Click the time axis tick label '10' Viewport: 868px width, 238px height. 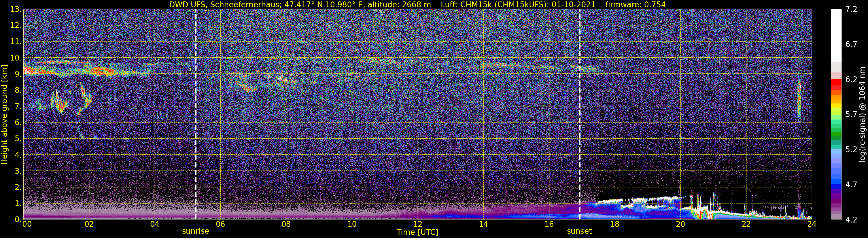(x=352, y=224)
